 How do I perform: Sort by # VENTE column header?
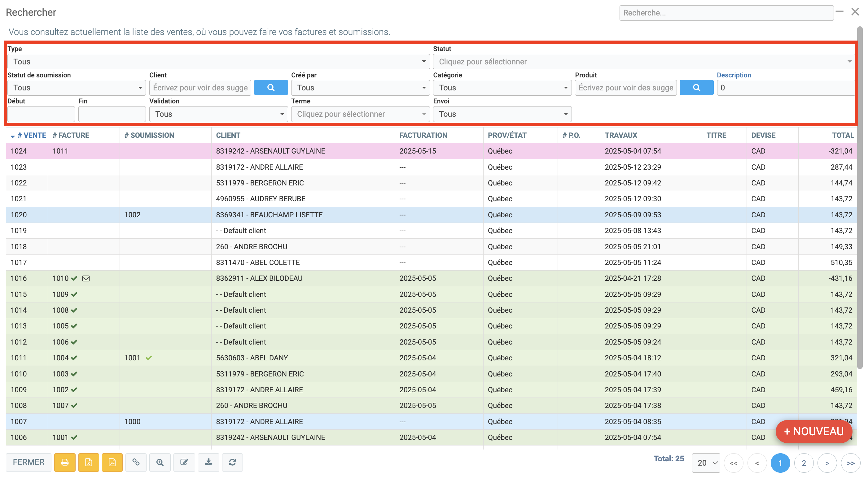click(31, 135)
